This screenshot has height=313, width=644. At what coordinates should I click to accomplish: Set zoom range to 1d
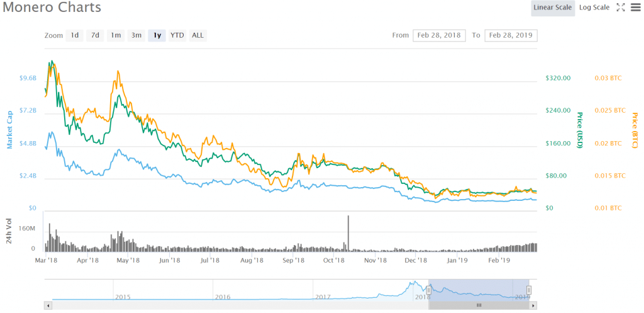(x=74, y=35)
